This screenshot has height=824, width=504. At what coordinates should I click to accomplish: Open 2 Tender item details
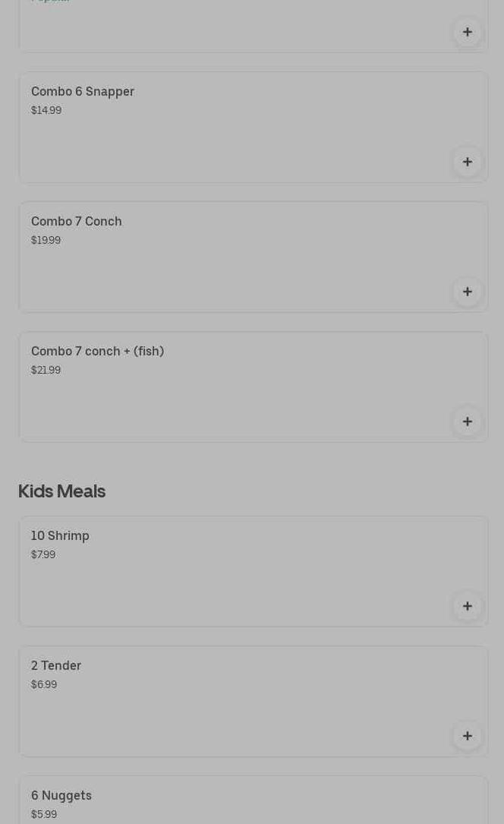click(x=56, y=665)
